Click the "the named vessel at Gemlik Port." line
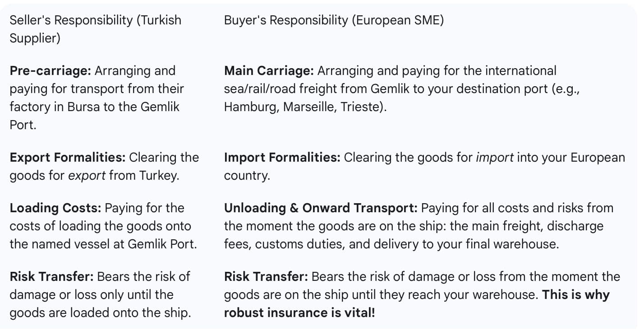 (x=103, y=244)
